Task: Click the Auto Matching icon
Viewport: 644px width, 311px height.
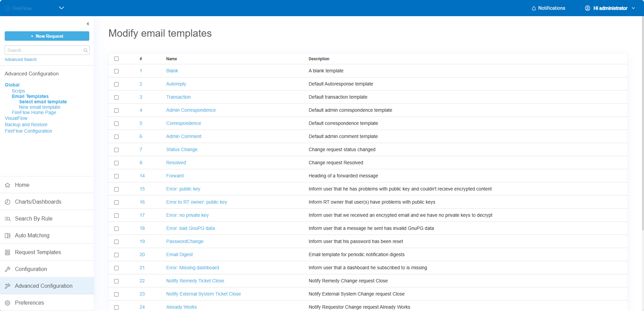Action: [7, 236]
